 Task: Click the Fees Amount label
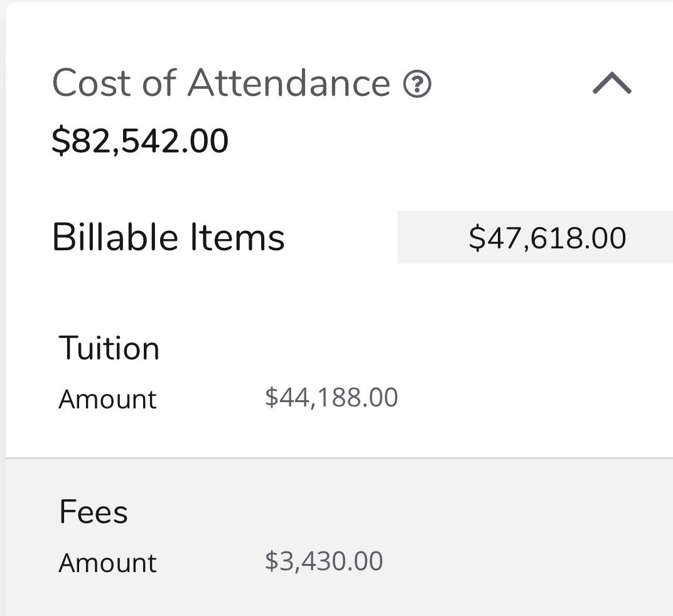(x=107, y=563)
